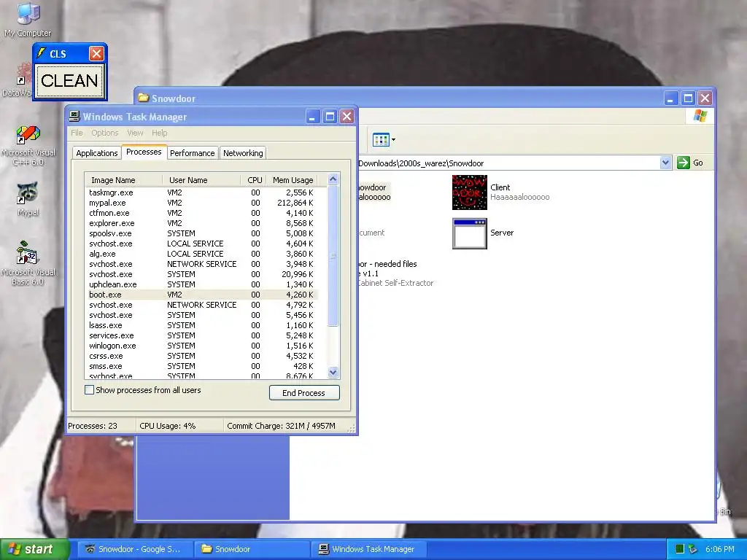This screenshot has height=560, width=747.
Task: Enable Show processes from all users
Action: 89,390
